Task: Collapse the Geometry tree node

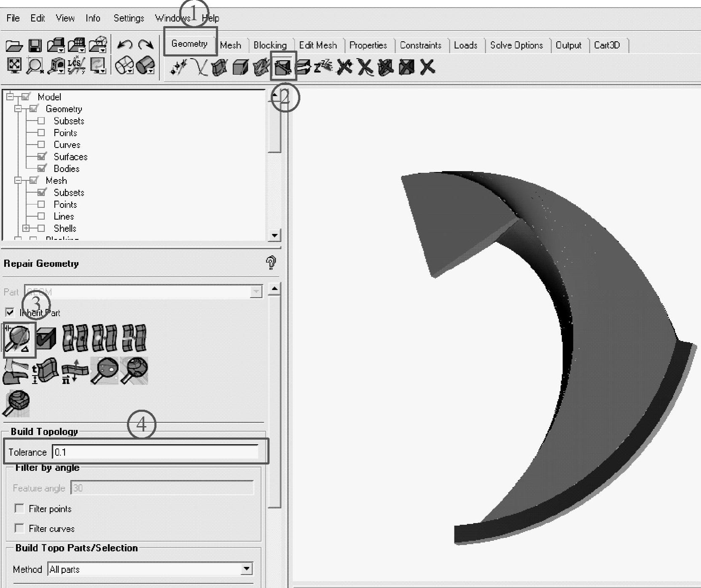Action: click(18, 109)
